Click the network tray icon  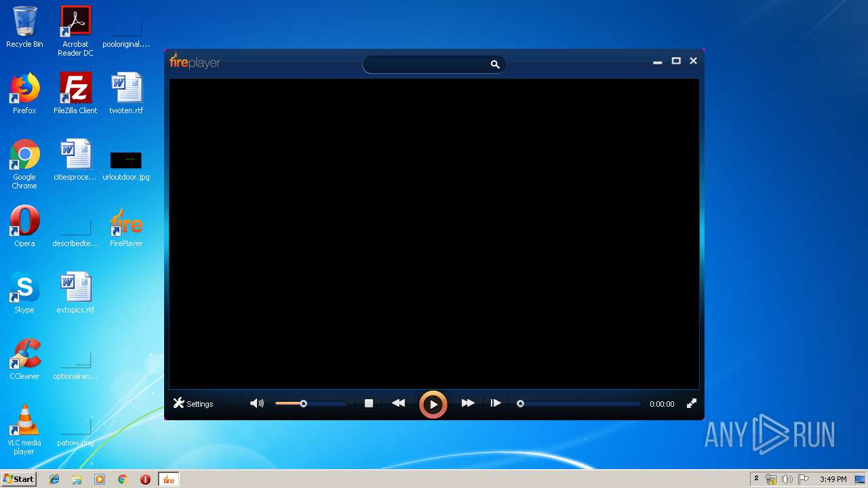[771, 479]
